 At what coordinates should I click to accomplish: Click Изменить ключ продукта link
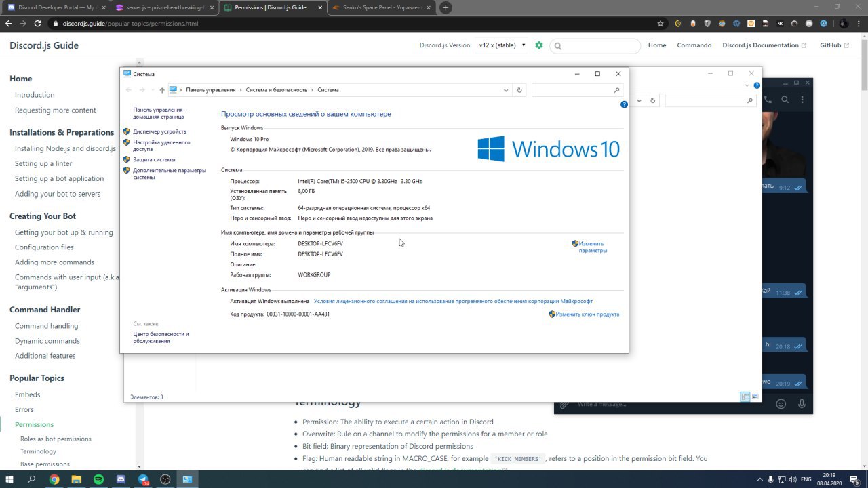[587, 314]
